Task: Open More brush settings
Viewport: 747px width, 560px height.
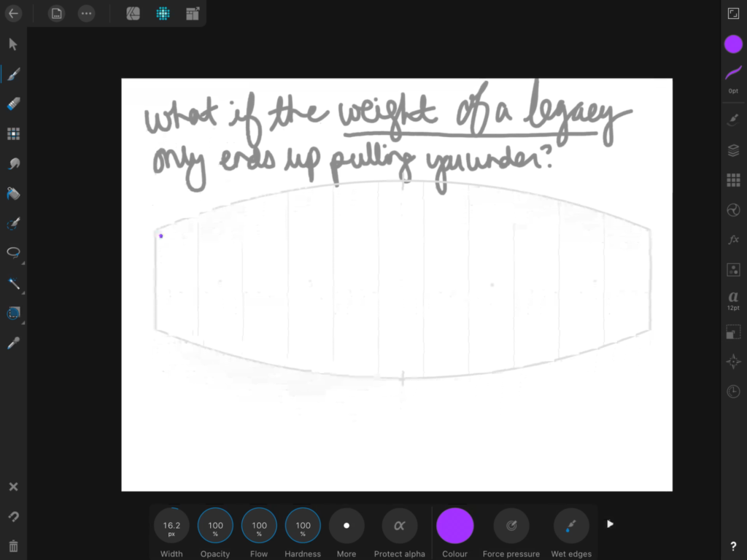Action: pos(347,526)
